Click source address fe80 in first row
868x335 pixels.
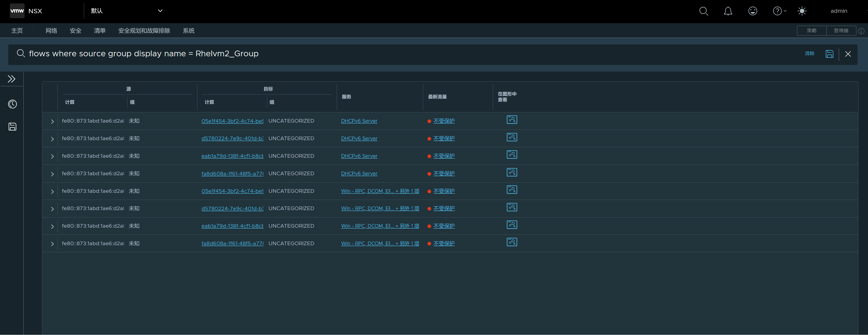(93, 121)
